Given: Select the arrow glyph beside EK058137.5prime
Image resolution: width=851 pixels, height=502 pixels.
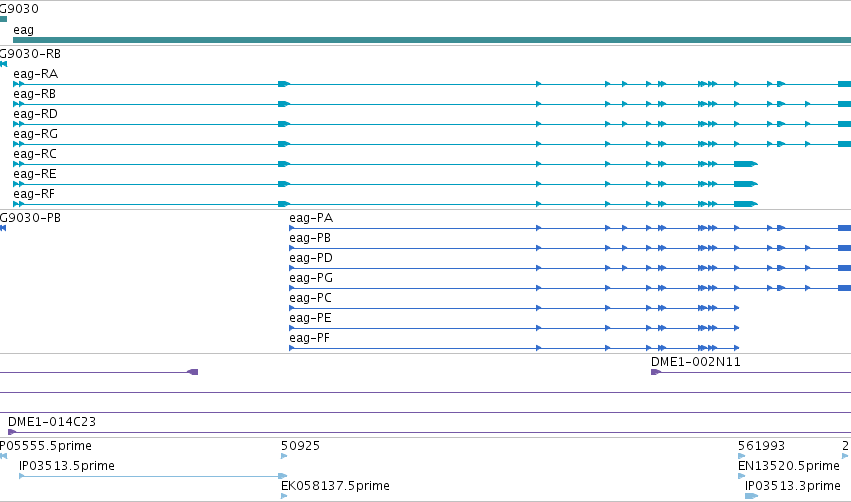Looking at the screenshot, I should 284,496.
